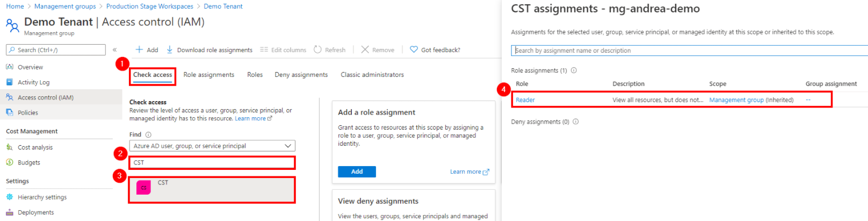
Task: Collapse the sidebar with double-chevron
Action: tap(114, 50)
